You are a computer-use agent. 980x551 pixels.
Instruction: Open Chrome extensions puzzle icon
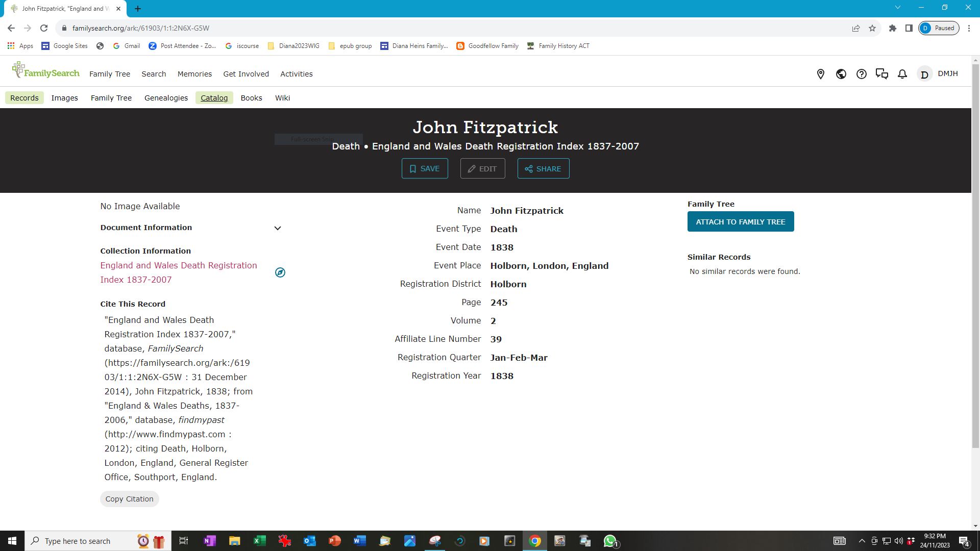click(x=892, y=28)
